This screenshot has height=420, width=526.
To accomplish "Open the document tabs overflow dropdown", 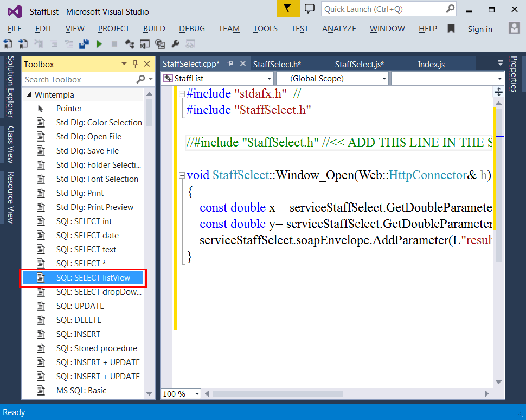I will coord(501,63).
